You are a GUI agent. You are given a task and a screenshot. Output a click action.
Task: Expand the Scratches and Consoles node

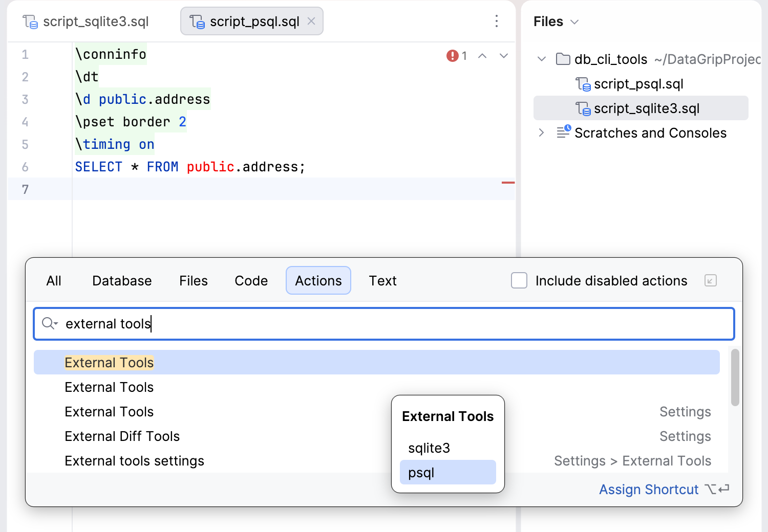(x=542, y=132)
